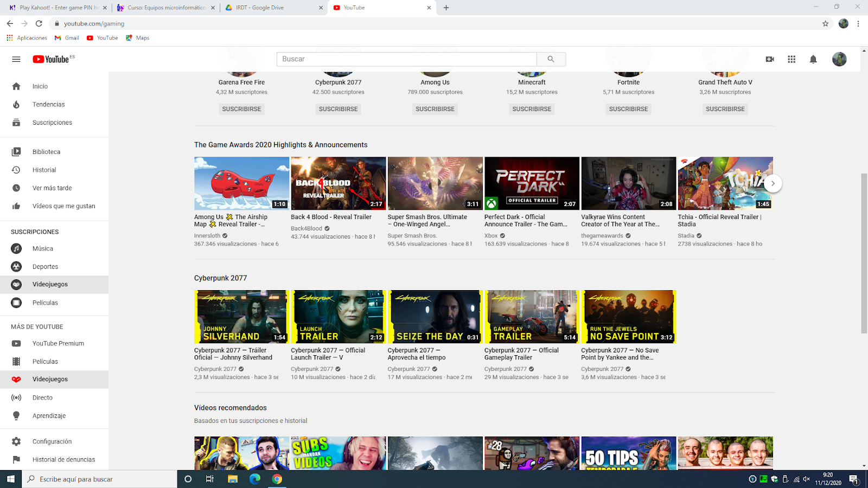The image size is (868, 488).
Task: Play Among Us The Airship Map video
Action: point(241,183)
